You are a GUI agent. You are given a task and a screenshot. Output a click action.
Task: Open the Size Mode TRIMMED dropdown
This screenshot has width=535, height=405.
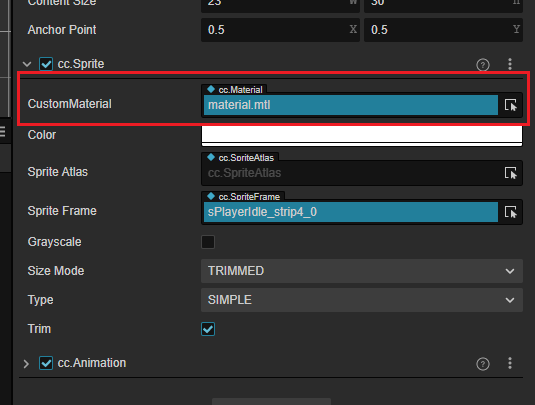pos(362,271)
